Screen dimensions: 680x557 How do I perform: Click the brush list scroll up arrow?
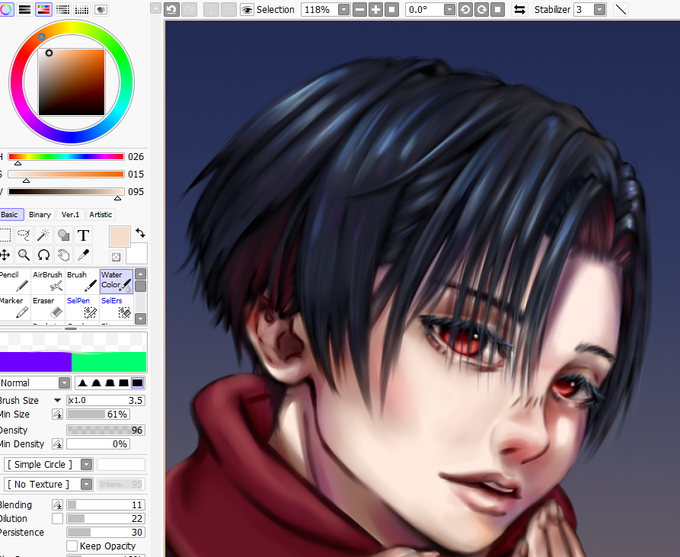(141, 274)
